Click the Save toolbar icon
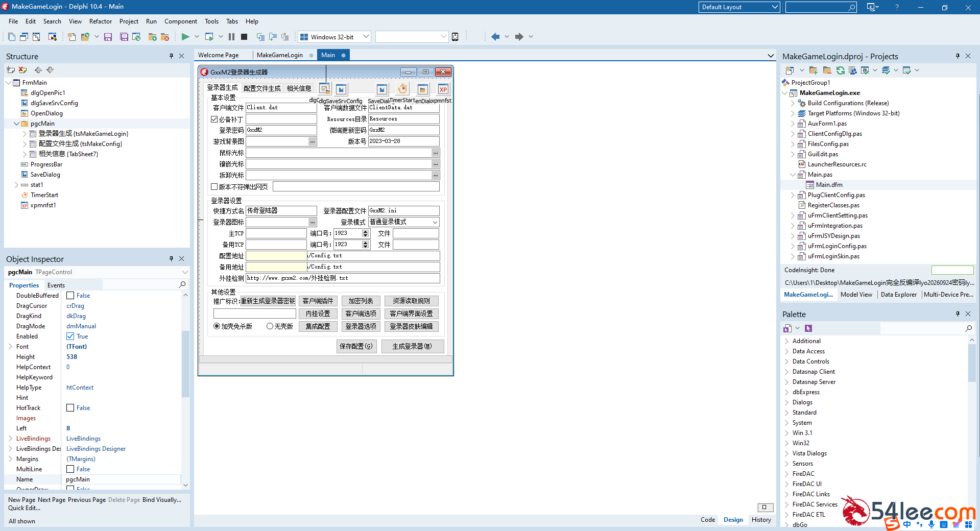The height and width of the screenshot is (531, 980). pos(108,37)
